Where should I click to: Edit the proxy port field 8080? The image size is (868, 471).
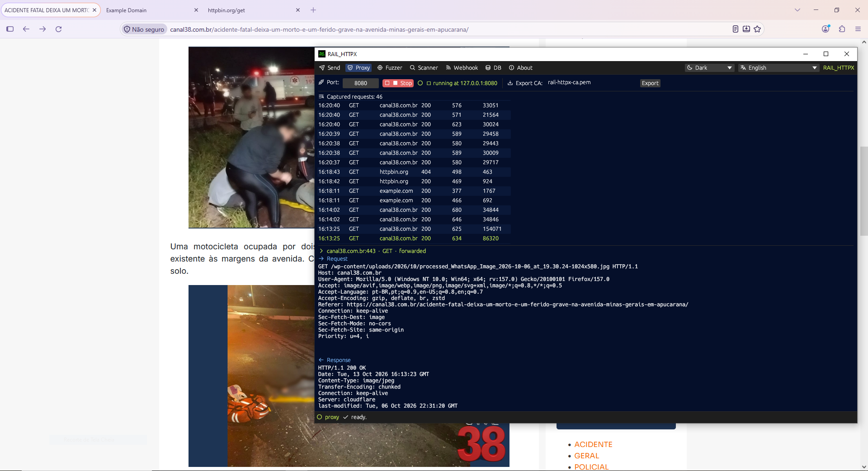pyautogui.click(x=360, y=83)
